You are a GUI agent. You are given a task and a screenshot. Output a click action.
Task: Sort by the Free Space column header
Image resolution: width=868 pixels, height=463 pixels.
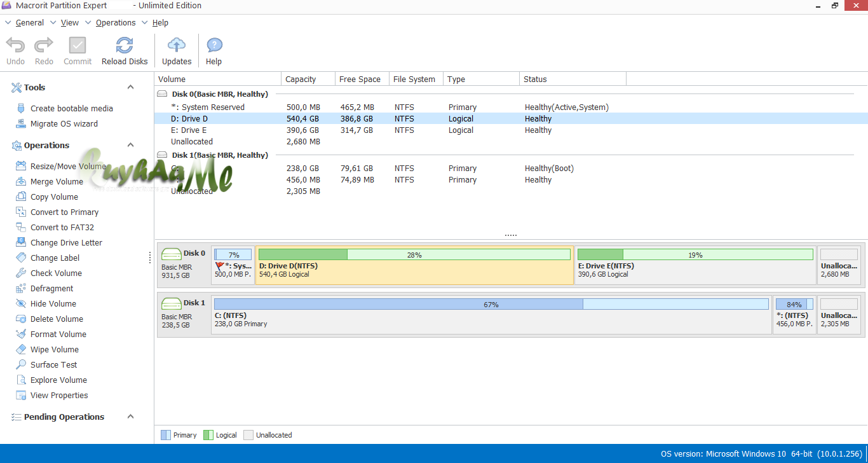click(362, 79)
